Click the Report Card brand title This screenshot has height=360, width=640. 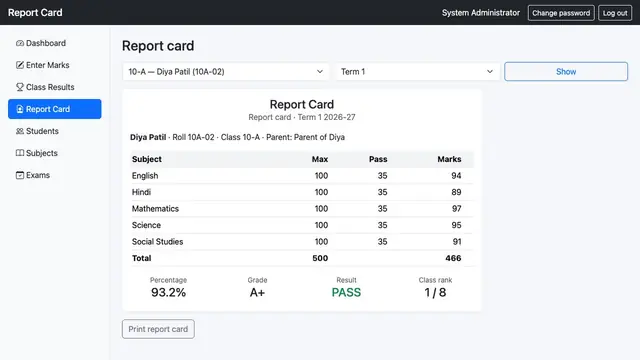35,13
